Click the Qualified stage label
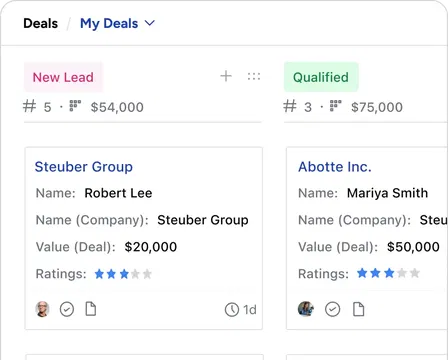Screen dimensions: 448x360 pos(321,77)
